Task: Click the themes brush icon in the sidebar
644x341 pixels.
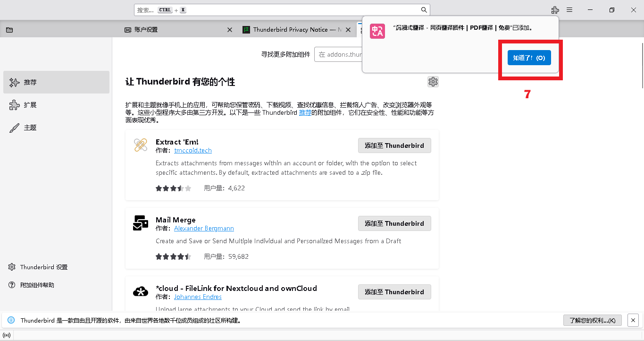Action: click(x=14, y=128)
